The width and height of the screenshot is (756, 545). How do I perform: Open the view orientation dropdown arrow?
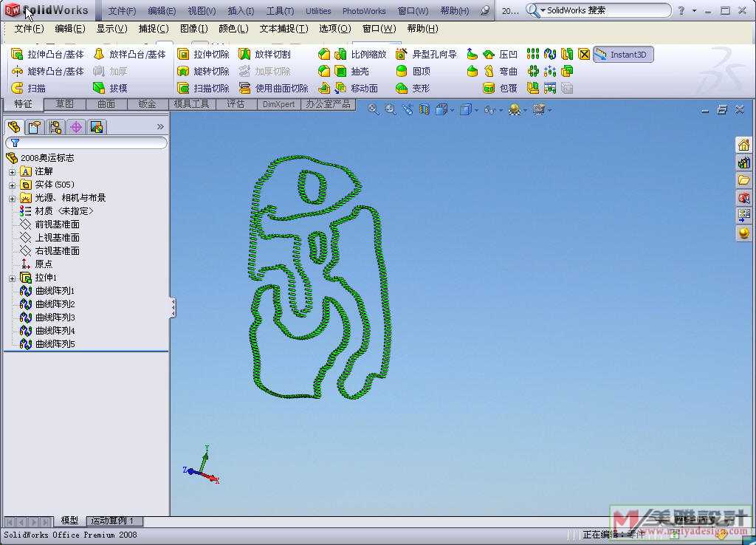pyautogui.click(x=452, y=111)
